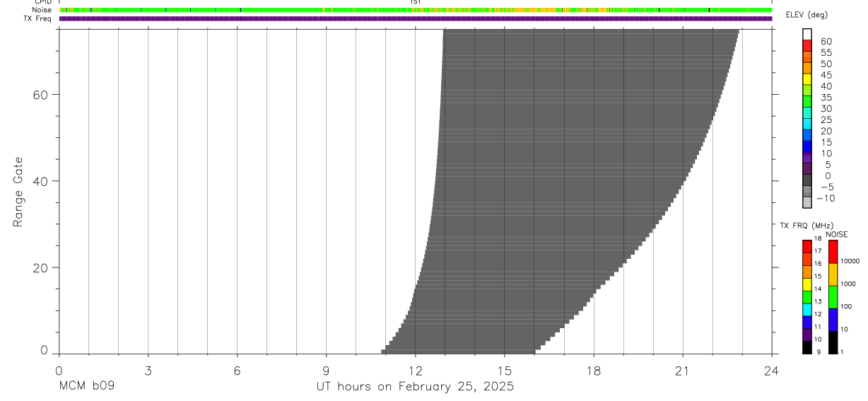Image resolution: width=868 pixels, height=401 pixels.
Task: Click the x-axis tick label '24'
Action: coord(771,369)
